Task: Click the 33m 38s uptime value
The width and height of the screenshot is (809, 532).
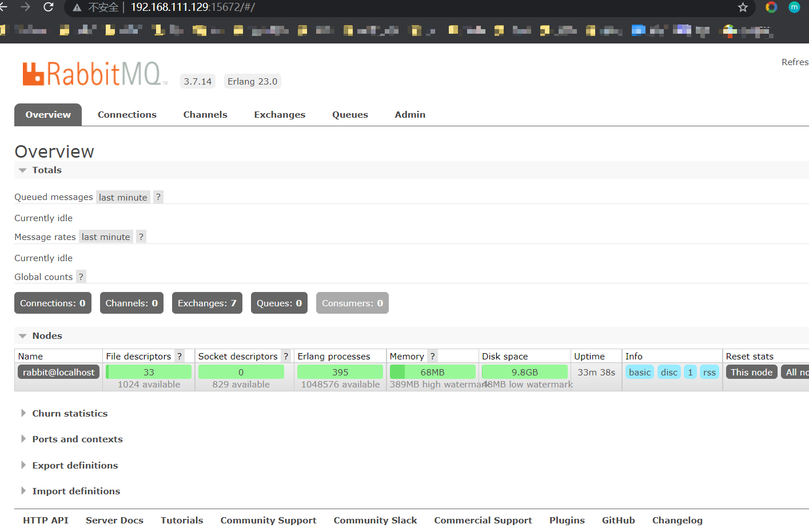Action: (x=596, y=372)
